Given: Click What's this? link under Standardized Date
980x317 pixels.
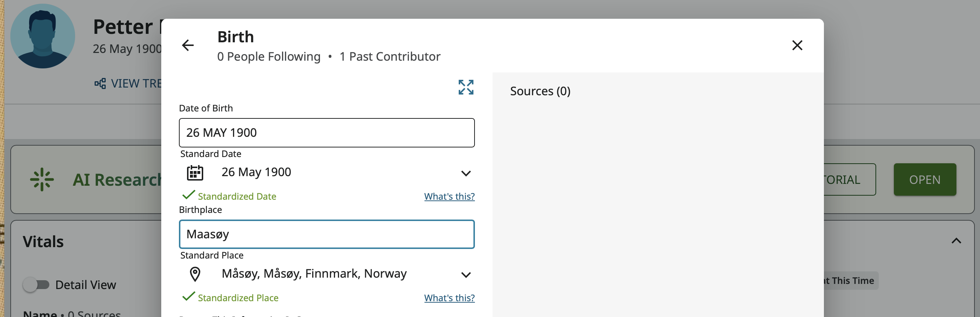Looking at the screenshot, I should pyautogui.click(x=449, y=196).
